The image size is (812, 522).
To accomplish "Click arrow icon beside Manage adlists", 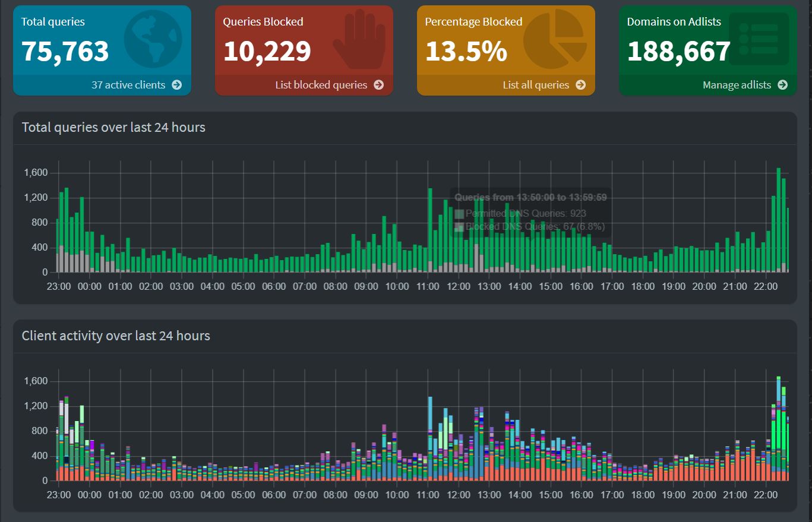I will click(783, 85).
